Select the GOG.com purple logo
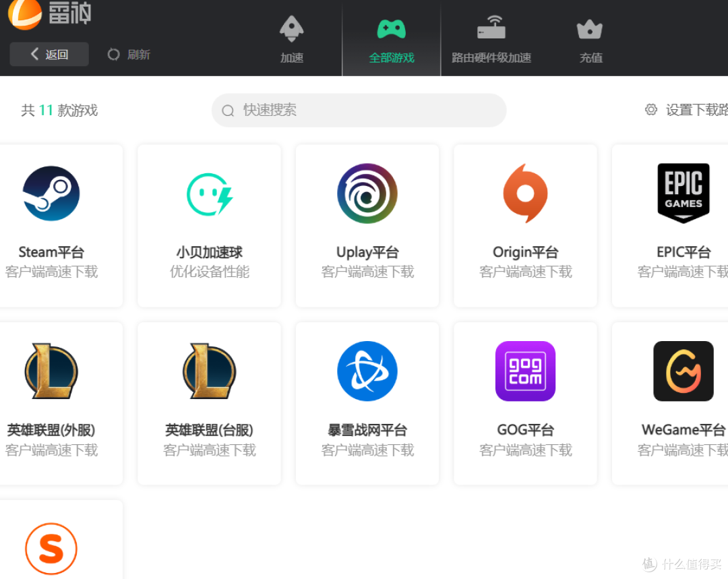This screenshot has width=728, height=579. (526, 371)
